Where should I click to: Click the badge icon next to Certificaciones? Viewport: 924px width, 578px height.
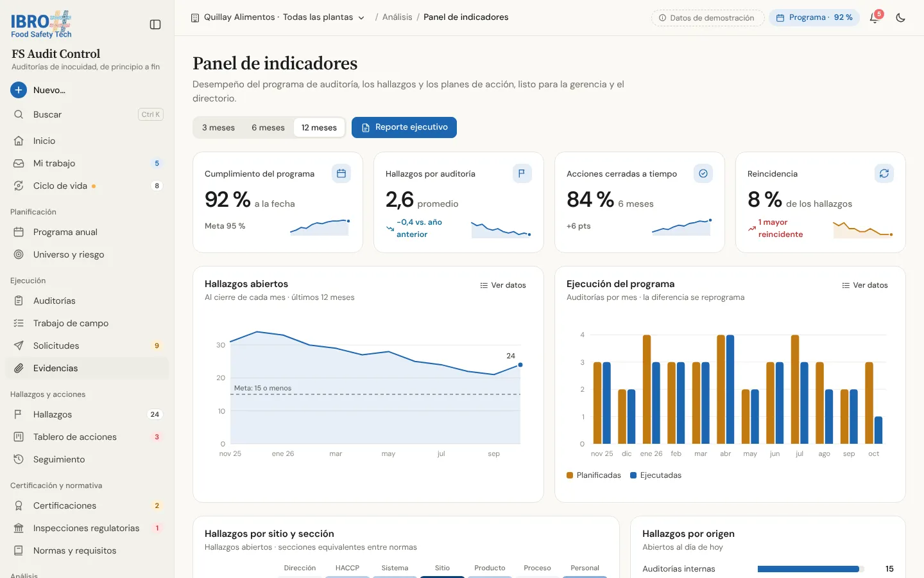pos(19,505)
